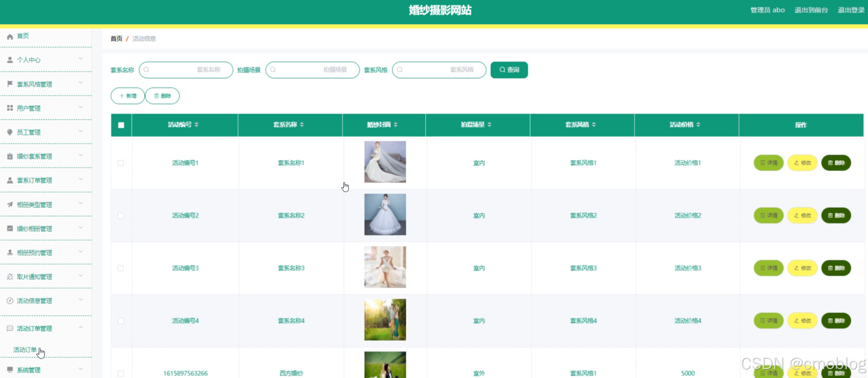This screenshot has width=868, height=378.
Task: Expand the 婚纱套系管理 menu chevron
Action: pos(81,155)
